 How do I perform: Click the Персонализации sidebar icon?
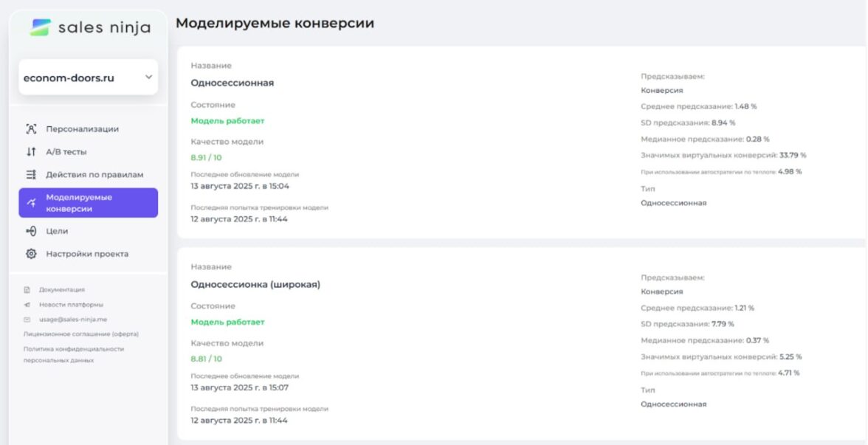tap(31, 129)
